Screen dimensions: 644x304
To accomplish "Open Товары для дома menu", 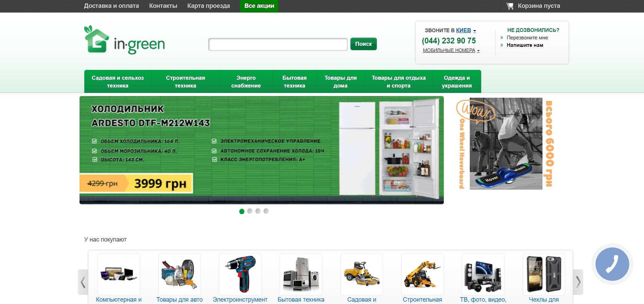I will pyautogui.click(x=341, y=81).
